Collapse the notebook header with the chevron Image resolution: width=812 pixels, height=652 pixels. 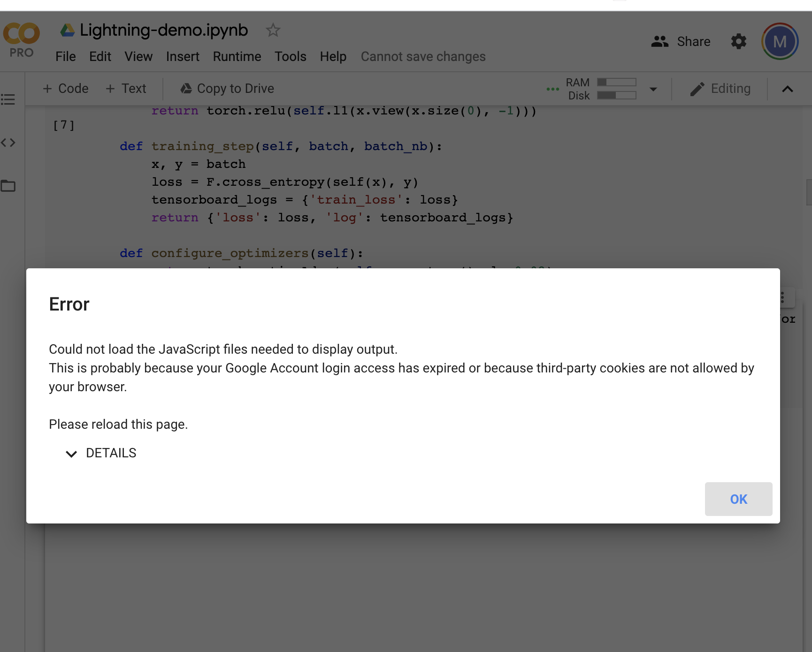788,89
